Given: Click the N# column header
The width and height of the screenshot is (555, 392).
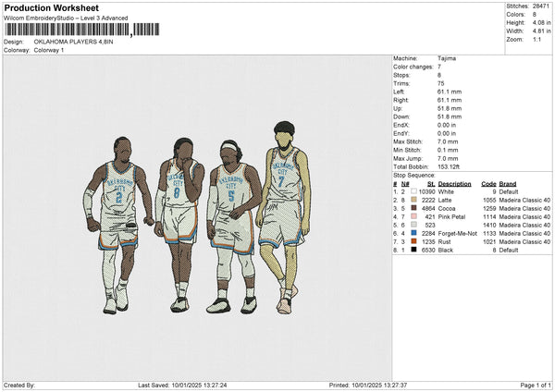Looking at the screenshot, I should click(405, 184).
